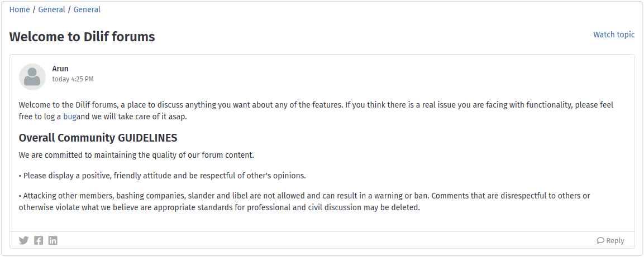This screenshot has height=257, width=644.
Task: Click the Welcome to Dilif forums title
Action: coord(82,37)
